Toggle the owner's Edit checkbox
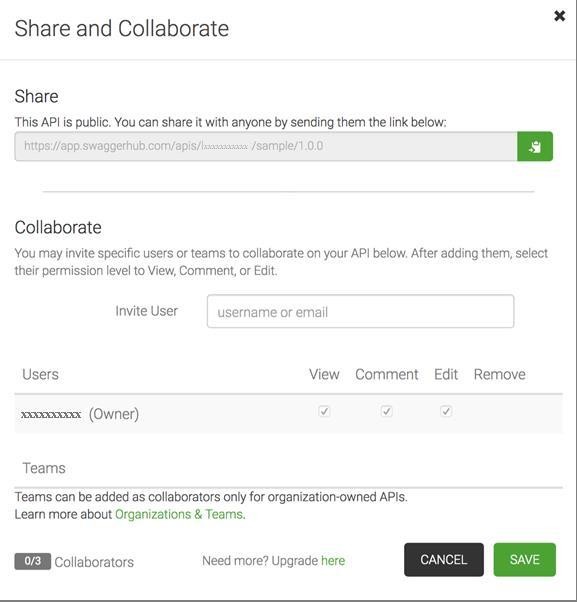 [446, 412]
